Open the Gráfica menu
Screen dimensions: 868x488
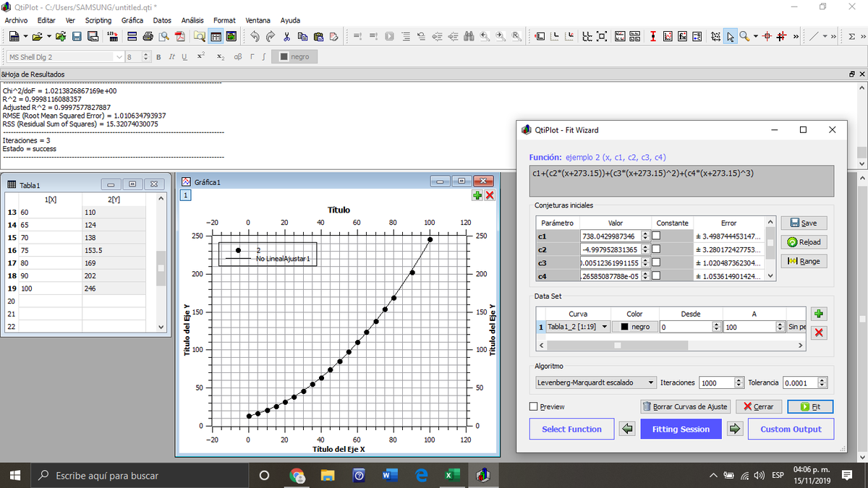[132, 20]
